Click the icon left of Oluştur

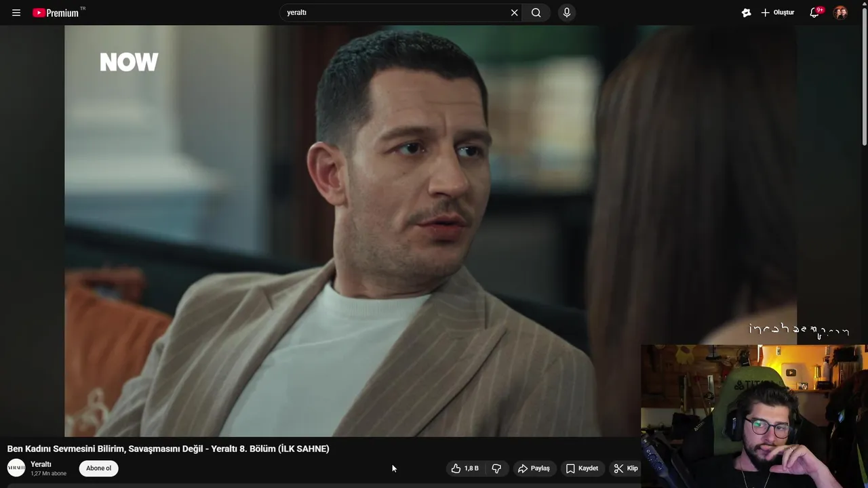746,13
